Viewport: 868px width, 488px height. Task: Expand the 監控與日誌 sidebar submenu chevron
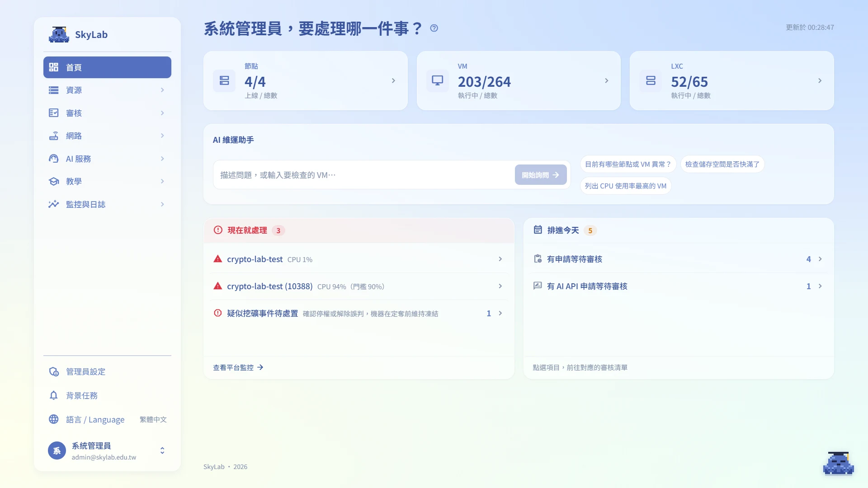click(162, 204)
